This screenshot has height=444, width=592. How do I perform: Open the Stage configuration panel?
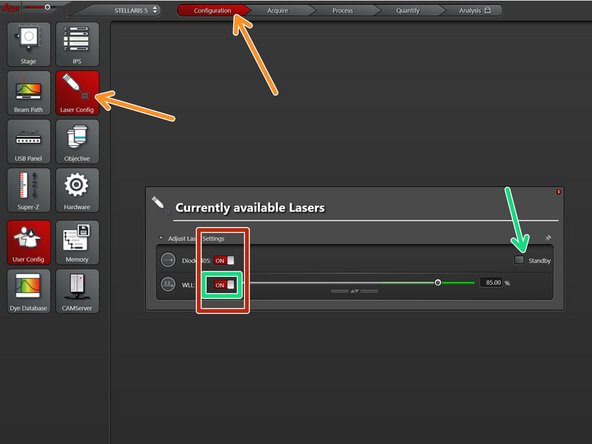point(29,44)
